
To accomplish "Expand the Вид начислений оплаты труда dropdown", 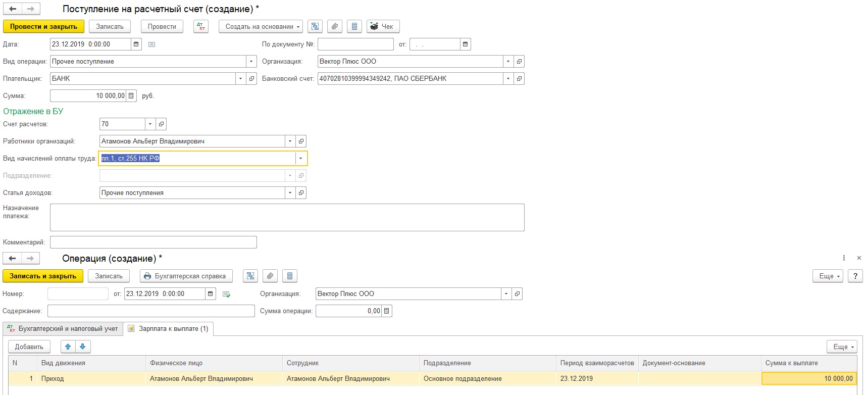I will 300,158.
